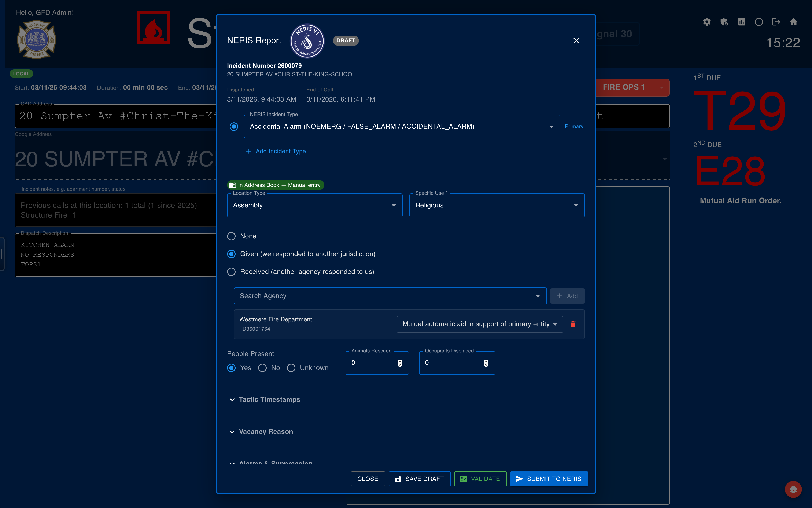Click the Primary label
Screen dimensions: 812x508
point(574,127)
